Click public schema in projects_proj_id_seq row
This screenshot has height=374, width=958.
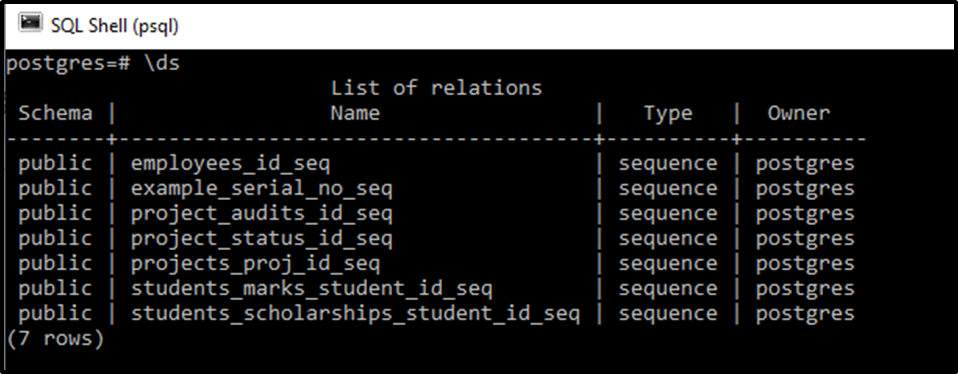pos(56,264)
